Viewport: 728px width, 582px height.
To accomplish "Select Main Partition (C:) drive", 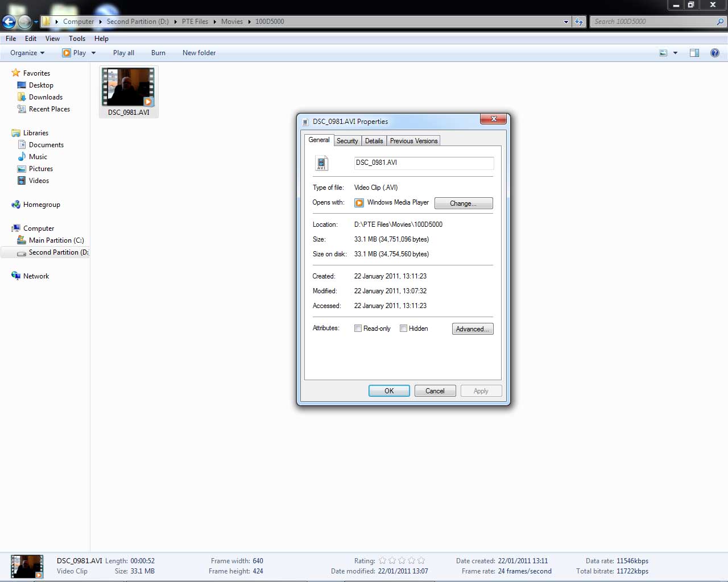I will 56,240.
